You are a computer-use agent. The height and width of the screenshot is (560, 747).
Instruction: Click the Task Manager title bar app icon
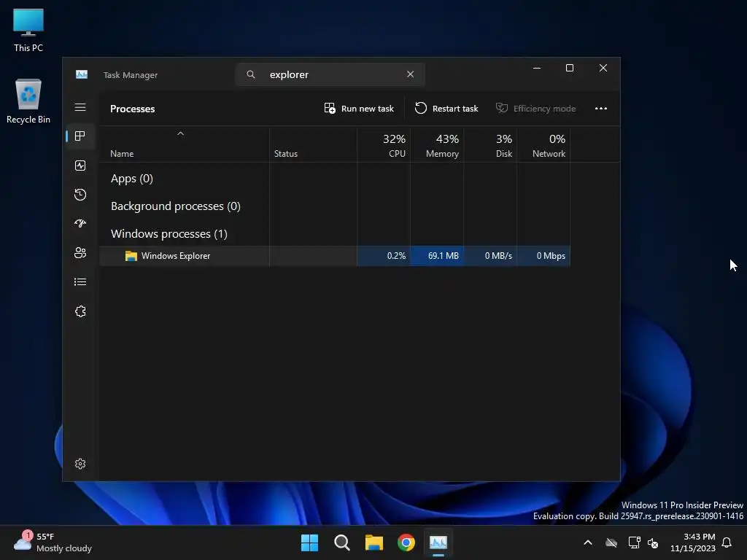82,75
